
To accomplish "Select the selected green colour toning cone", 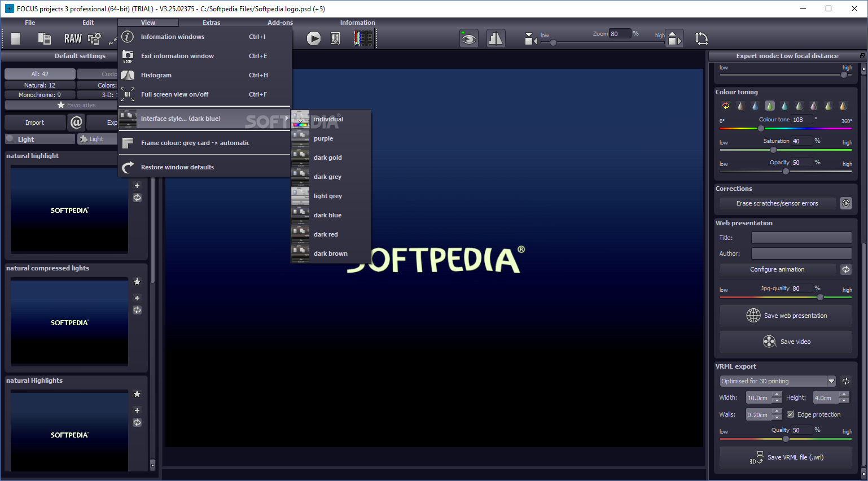I will tap(770, 106).
